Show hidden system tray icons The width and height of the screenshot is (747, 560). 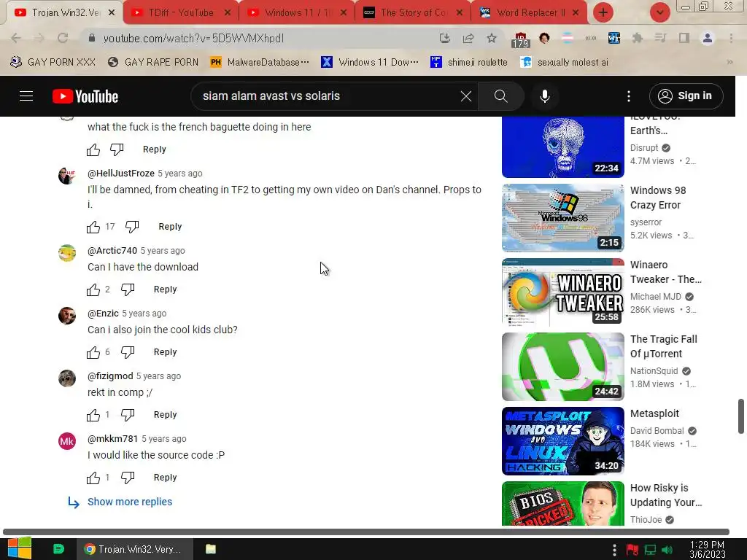coord(614,550)
